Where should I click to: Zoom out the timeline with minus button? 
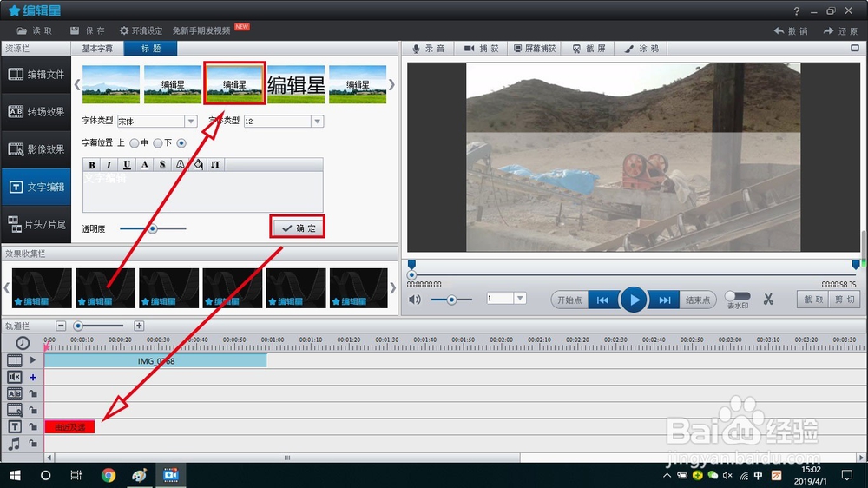61,326
